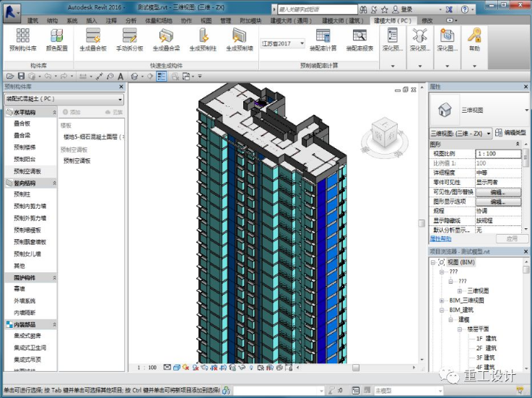Open the 装配率报表 report tool
Screen dimensions: 532x398
point(359,40)
